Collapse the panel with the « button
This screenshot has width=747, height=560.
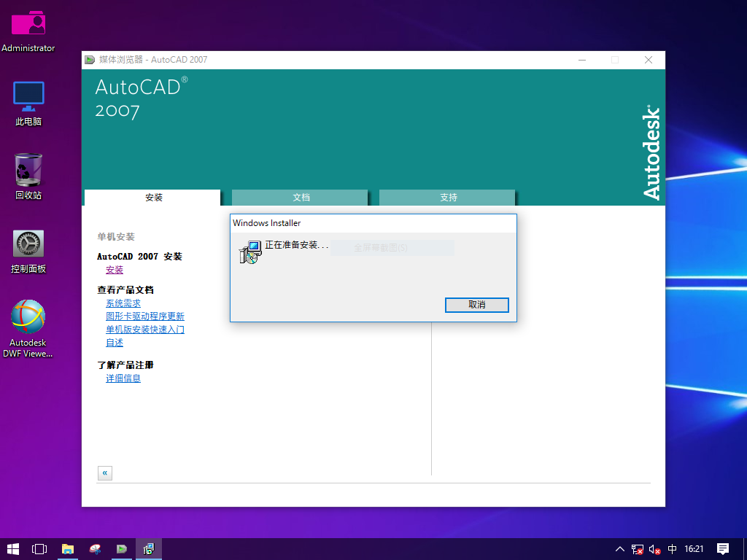(105, 473)
